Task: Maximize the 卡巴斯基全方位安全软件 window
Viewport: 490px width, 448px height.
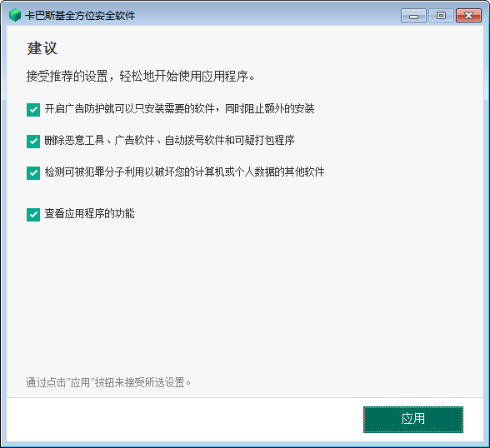Action: pyautogui.click(x=441, y=16)
